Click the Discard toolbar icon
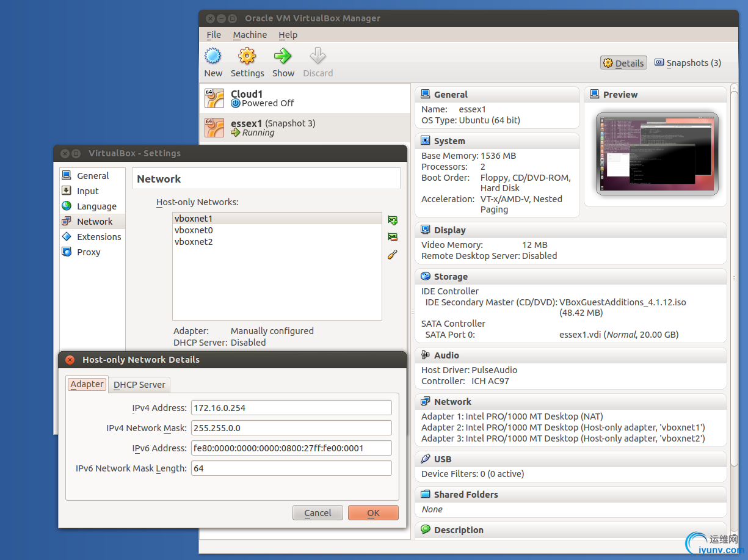Image resolution: width=748 pixels, height=560 pixels. [x=318, y=56]
